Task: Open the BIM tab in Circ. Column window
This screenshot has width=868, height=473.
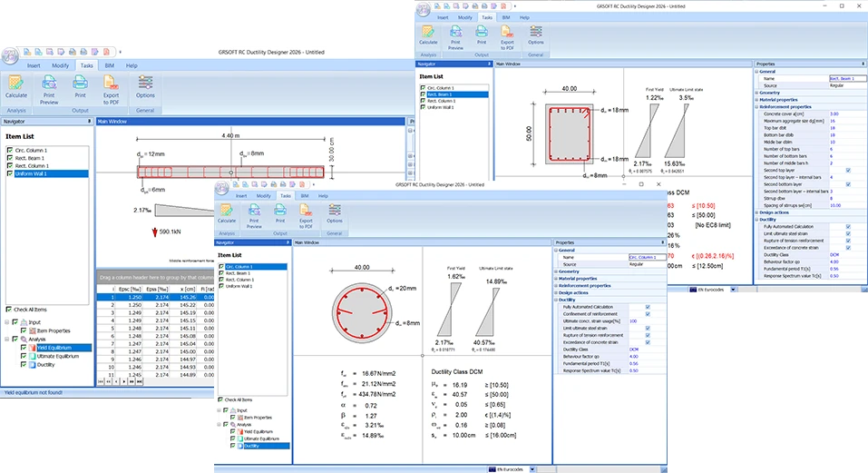Action: click(304, 195)
